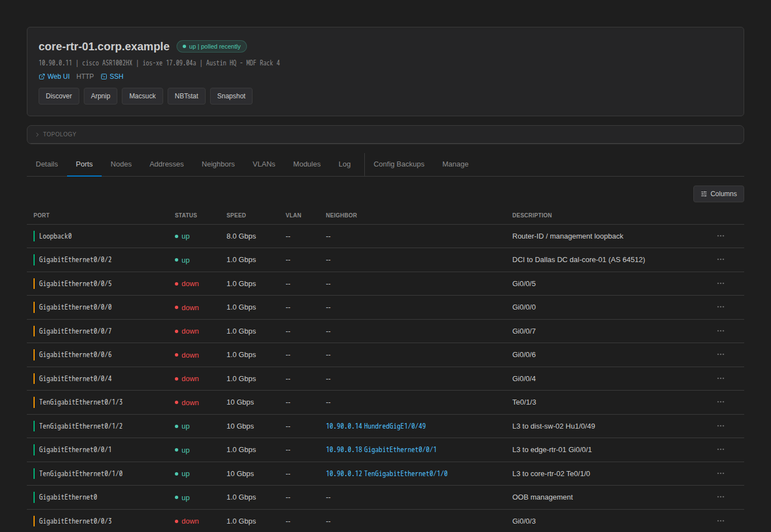
Task: Open neighbor 10.90.0.14 HundredGigE1/0/49
Action: 375,426
